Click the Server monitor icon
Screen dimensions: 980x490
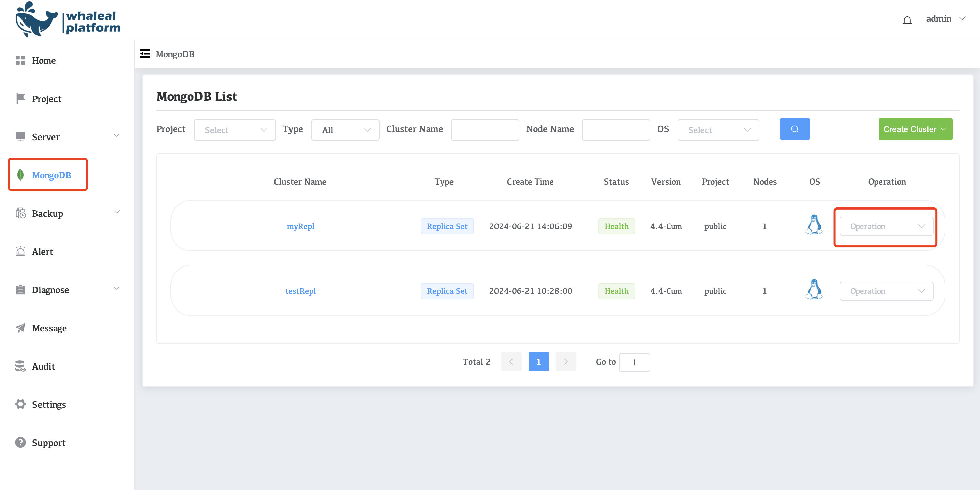click(20, 136)
